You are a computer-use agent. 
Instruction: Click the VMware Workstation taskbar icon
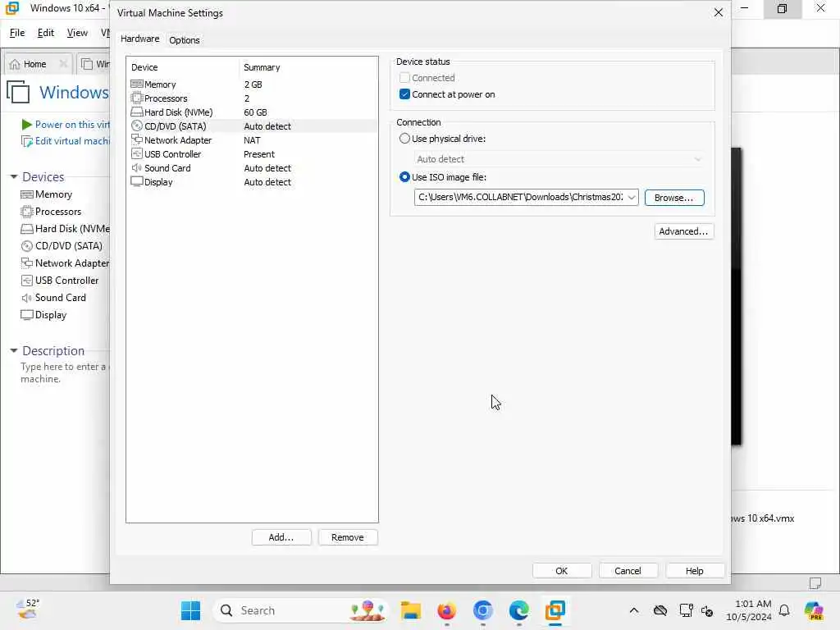(x=555, y=610)
